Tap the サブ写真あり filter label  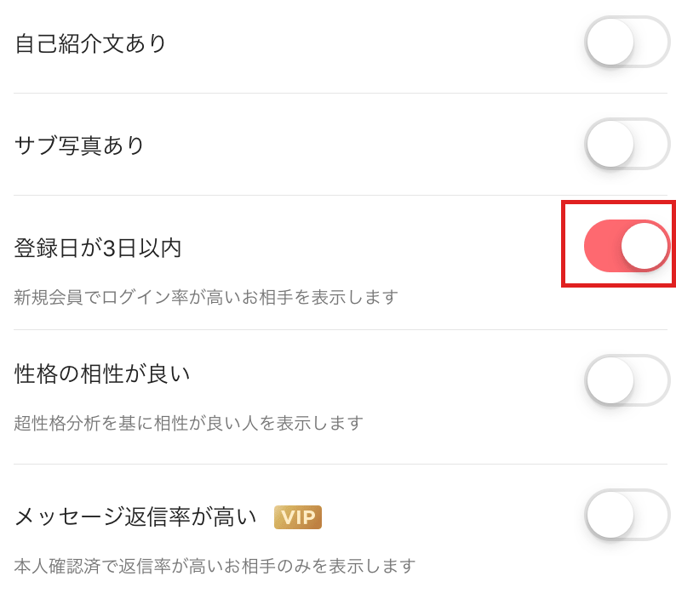point(79,145)
